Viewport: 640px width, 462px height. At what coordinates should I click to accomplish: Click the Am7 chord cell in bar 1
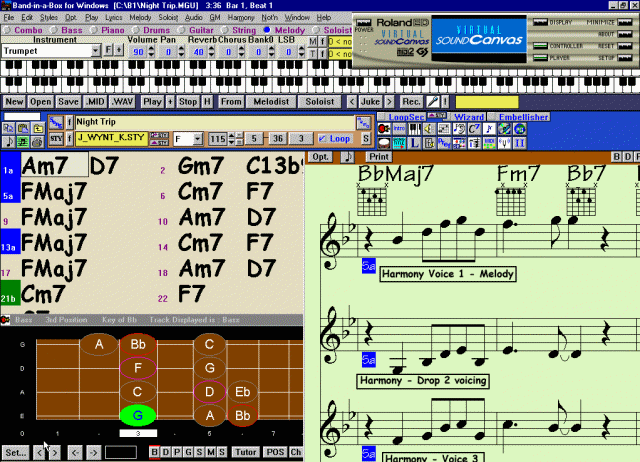tap(54, 165)
